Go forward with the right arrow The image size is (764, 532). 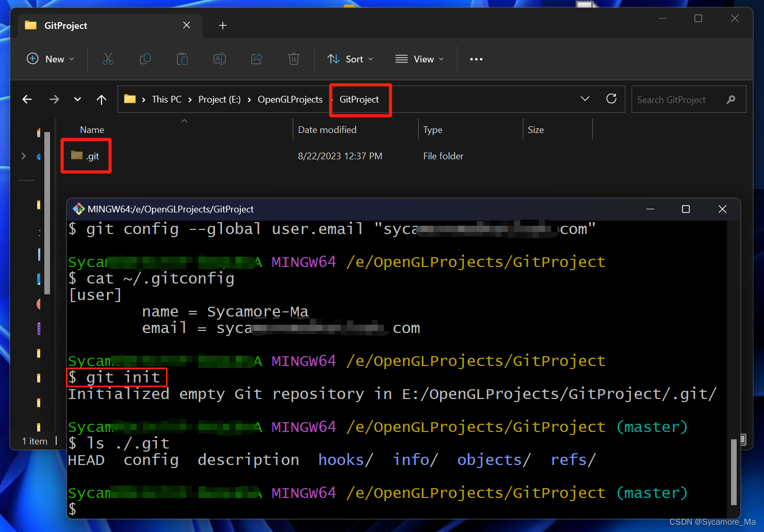(x=54, y=99)
